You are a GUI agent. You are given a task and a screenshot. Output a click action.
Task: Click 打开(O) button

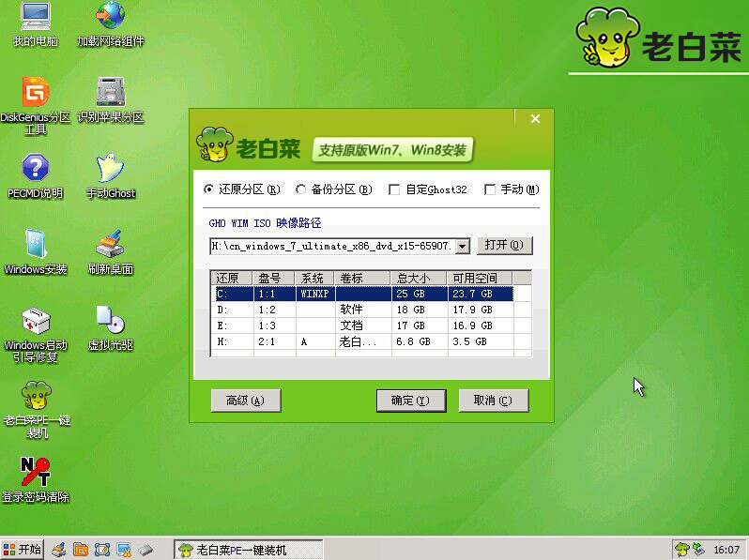pos(504,246)
